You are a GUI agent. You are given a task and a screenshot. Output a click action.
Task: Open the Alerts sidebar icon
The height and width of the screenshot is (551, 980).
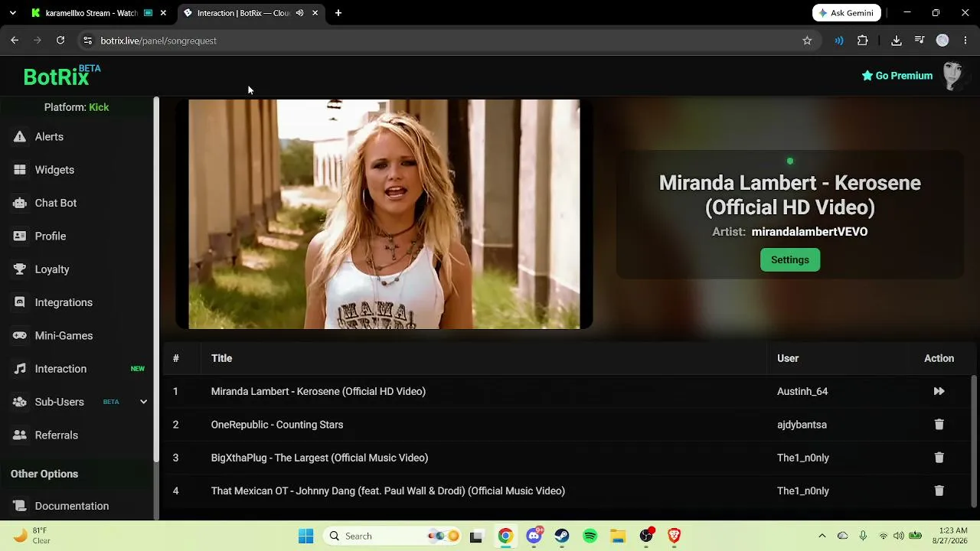(20, 137)
